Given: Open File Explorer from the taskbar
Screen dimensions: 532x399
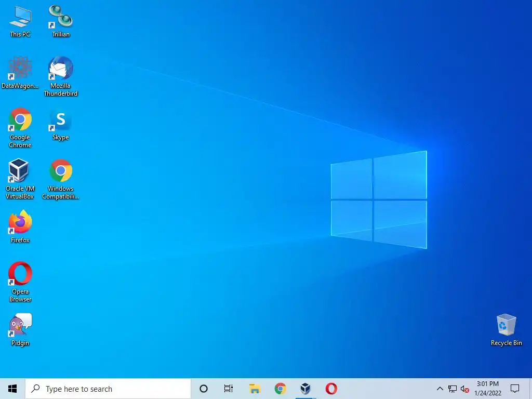Looking at the screenshot, I should point(255,389).
